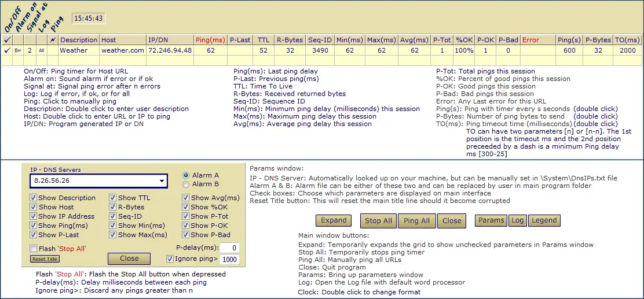644x299 pixels.
Task: Select the Alarm A radio button
Action: pos(185,175)
